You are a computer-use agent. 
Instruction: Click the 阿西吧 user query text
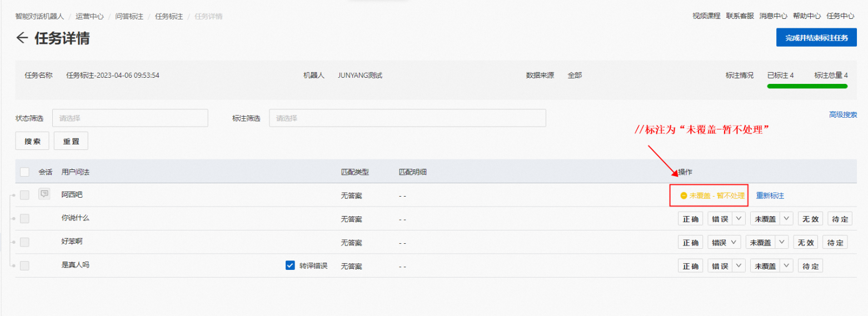[72, 195]
